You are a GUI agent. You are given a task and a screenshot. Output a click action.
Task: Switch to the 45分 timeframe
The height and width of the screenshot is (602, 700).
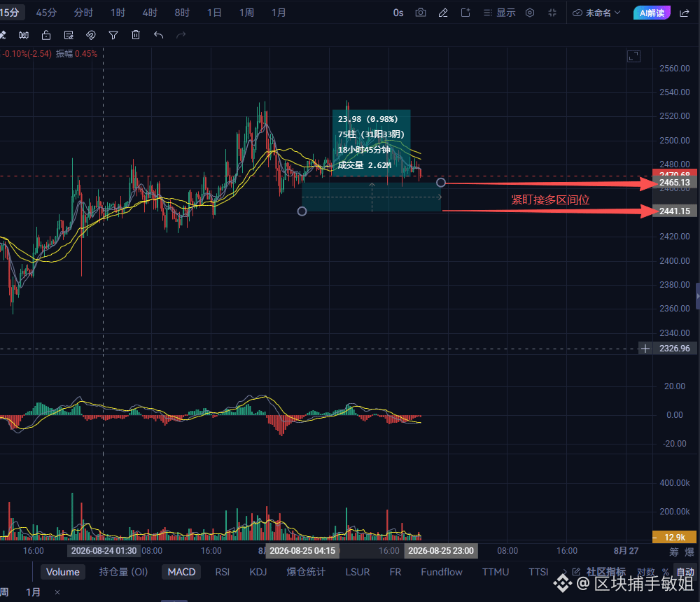pyautogui.click(x=46, y=13)
